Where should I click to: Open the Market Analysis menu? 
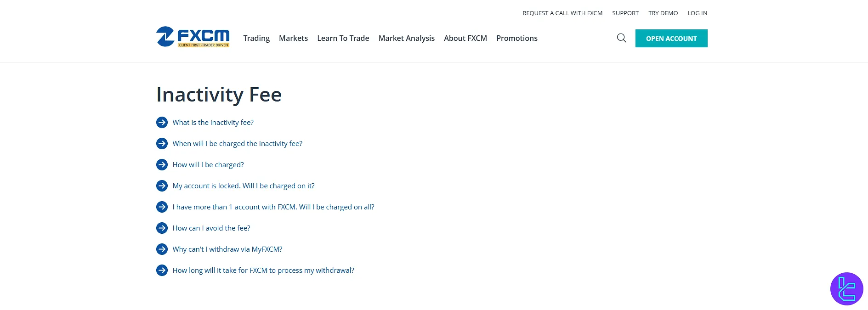click(407, 38)
